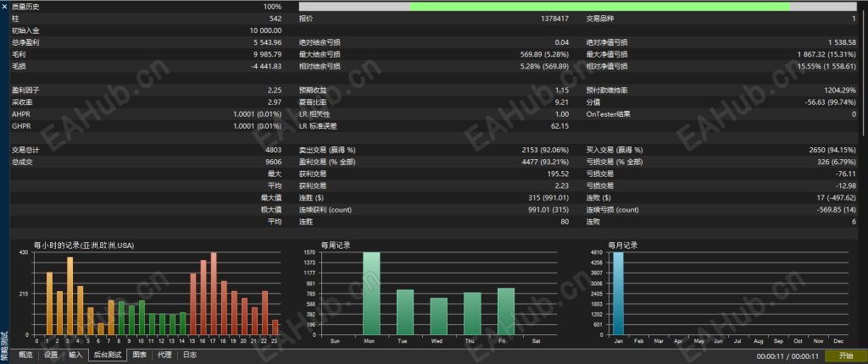The image size is (868, 364).
Task: Click the 每周记录 chart title
Action: pyautogui.click(x=336, y=245)
